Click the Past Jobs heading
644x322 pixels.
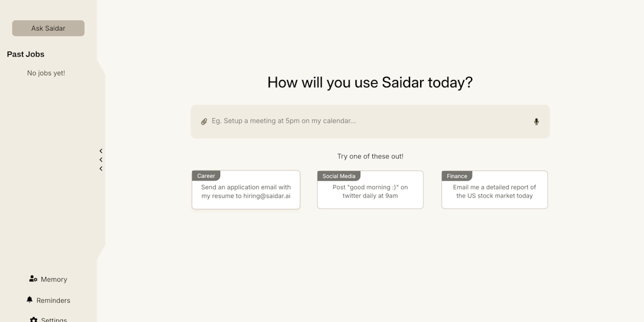click(x=26, y=54)
